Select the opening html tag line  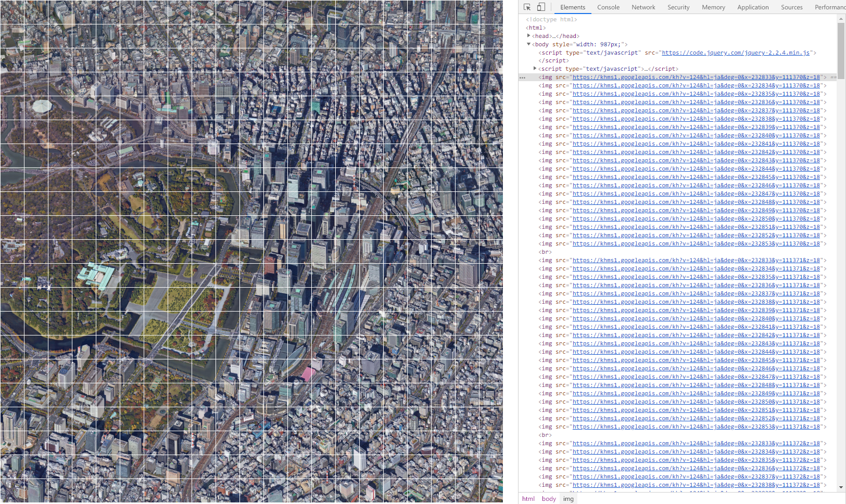tap(536, 28)
